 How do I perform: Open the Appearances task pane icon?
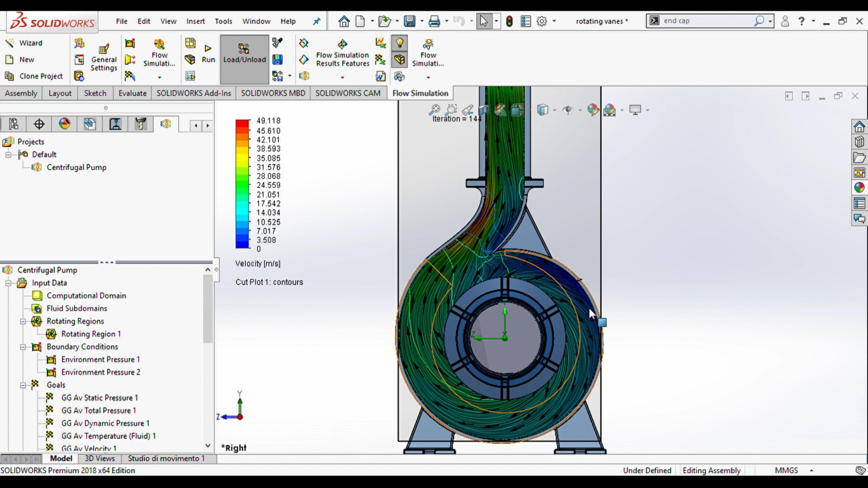(x=859, y=187)
